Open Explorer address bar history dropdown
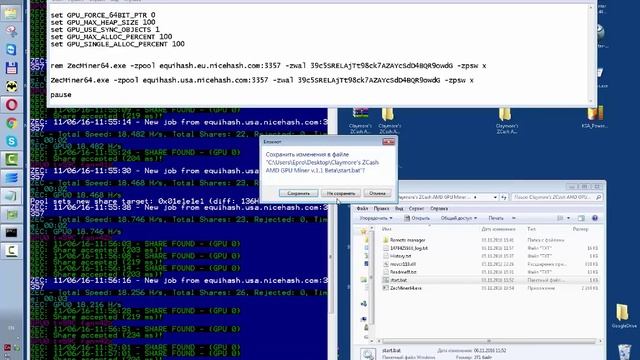The width and height of the screenshot is (640, 360). (495, 197)
